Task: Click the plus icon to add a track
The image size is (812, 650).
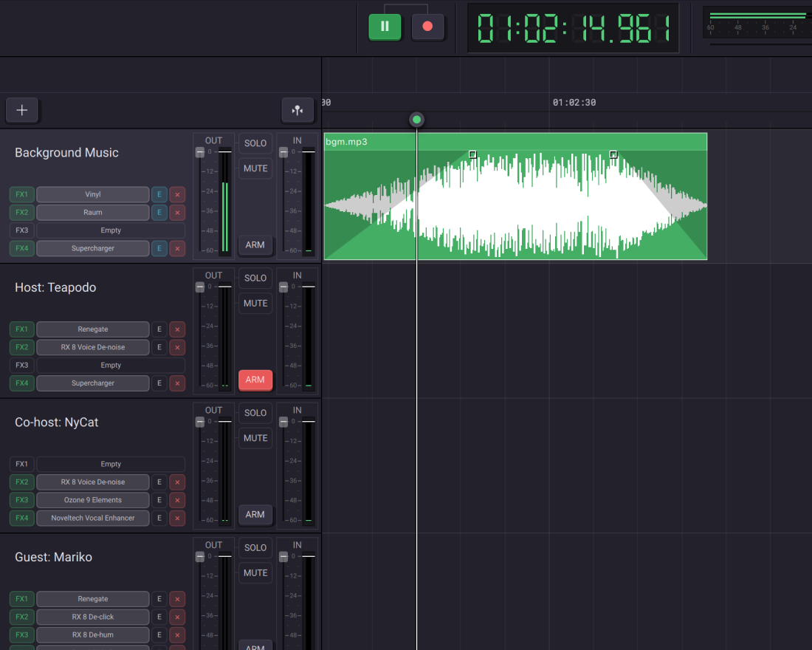Action: (x=22, y=110)
